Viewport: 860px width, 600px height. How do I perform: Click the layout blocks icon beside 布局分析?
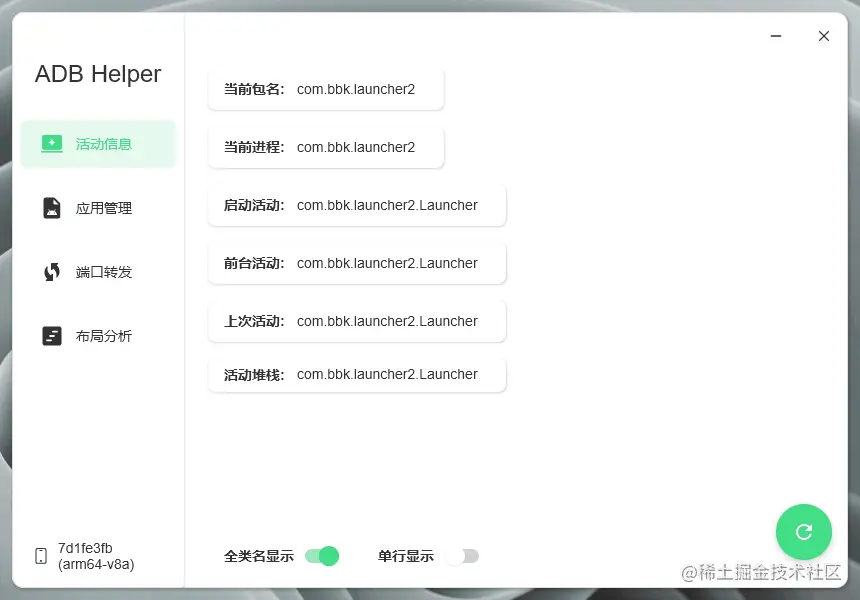coord(51,335)
